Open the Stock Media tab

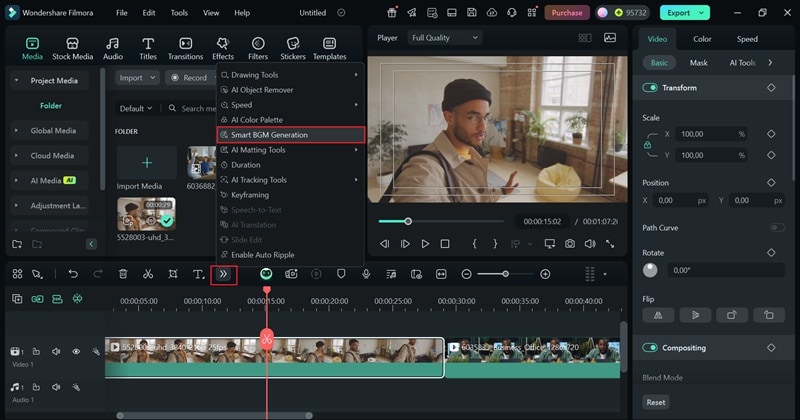pyautogui.click(x=72, y=49)
